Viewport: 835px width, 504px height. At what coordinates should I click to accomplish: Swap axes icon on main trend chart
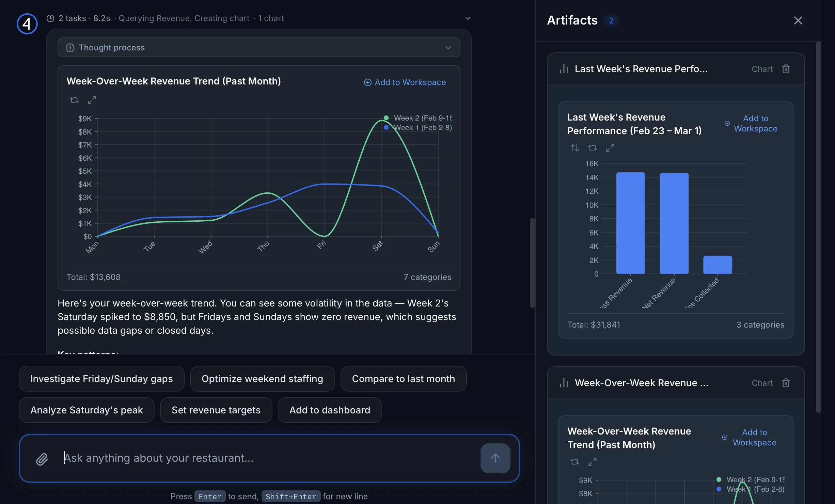point(74,100)
